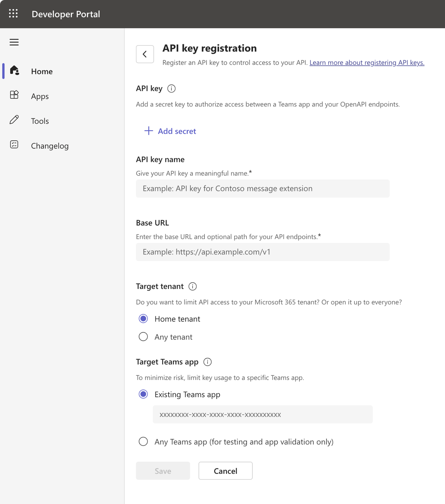
Task: Click the API key name input field
Action: tap(263, 189)
